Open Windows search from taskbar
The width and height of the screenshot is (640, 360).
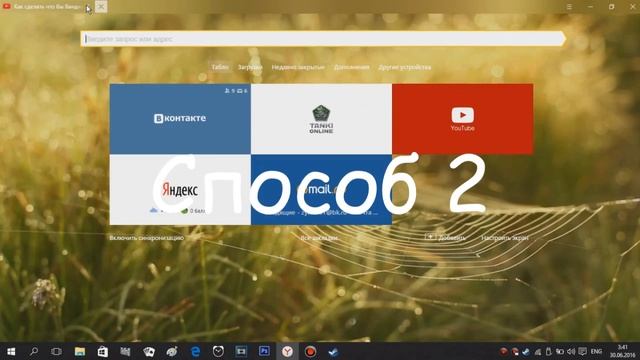pos(34,351)
